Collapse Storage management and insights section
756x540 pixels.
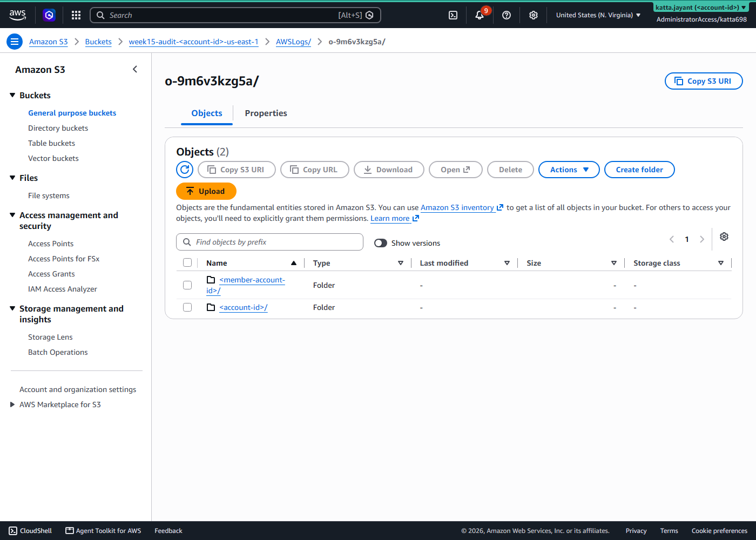(12, 308)
